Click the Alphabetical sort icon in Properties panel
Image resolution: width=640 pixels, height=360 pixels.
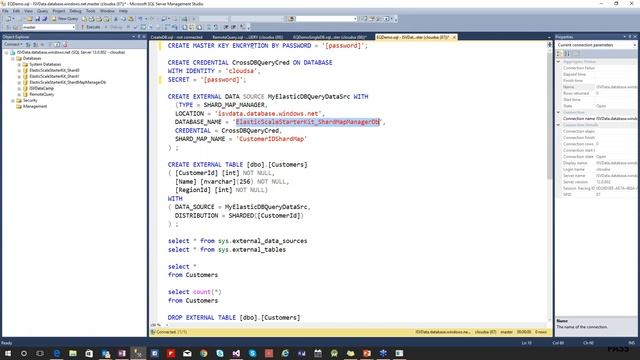(x=567, y=53)
